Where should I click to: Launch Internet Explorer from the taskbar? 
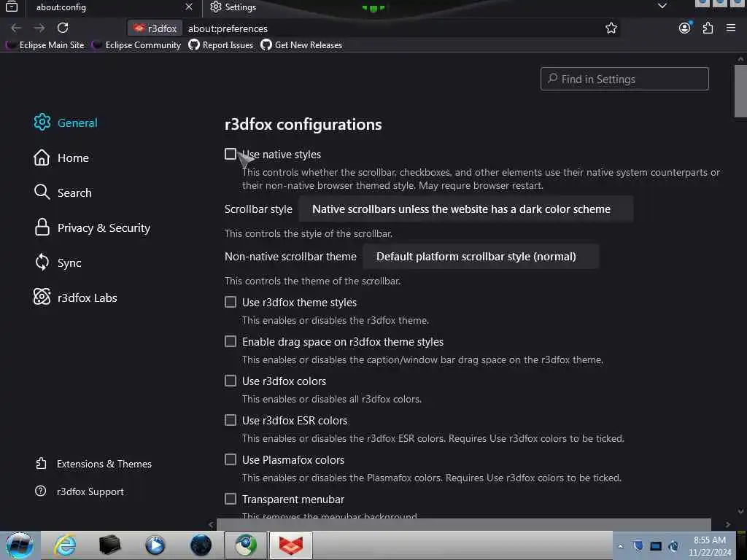tap(65, 545)
